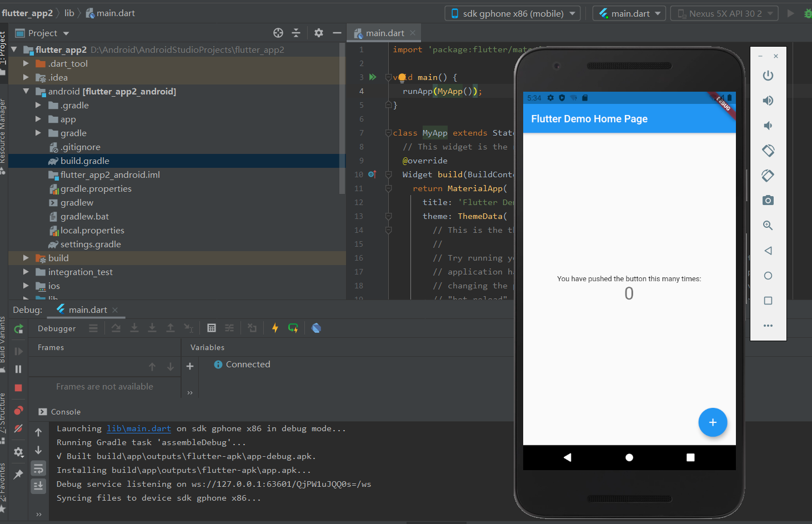Click the Flutter Hot Reload lightning icon
Viewport: 812px width, 524px height.
pos(275,328)
